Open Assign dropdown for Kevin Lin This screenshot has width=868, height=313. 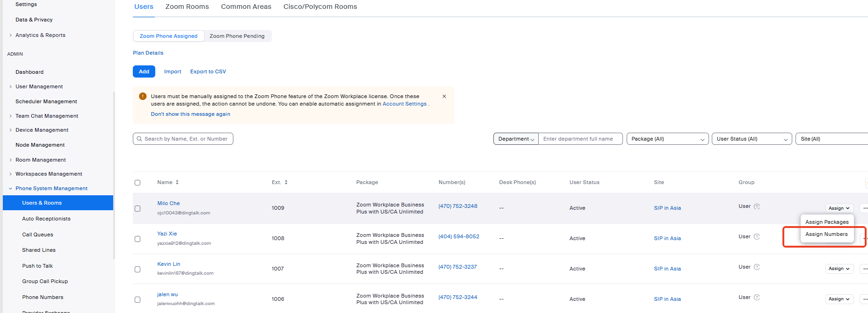click(x=839, y=269)
